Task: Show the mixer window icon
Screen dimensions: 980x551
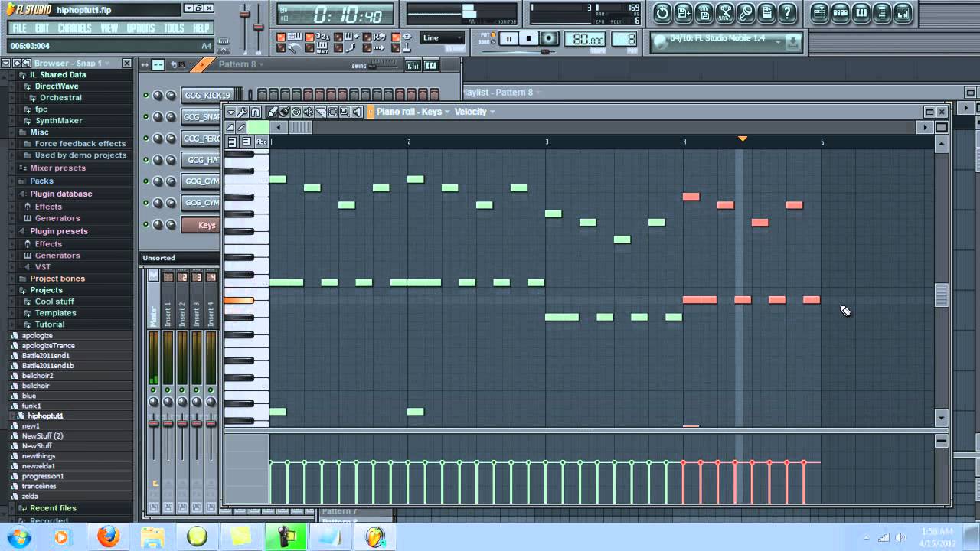Action: (903, 12)
